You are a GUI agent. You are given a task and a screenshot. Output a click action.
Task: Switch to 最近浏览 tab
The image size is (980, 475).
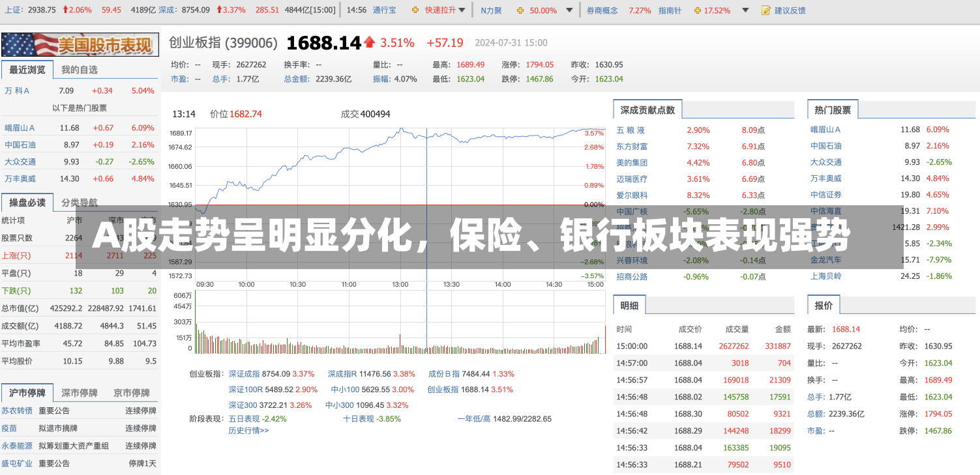click(x=27, y=70)
